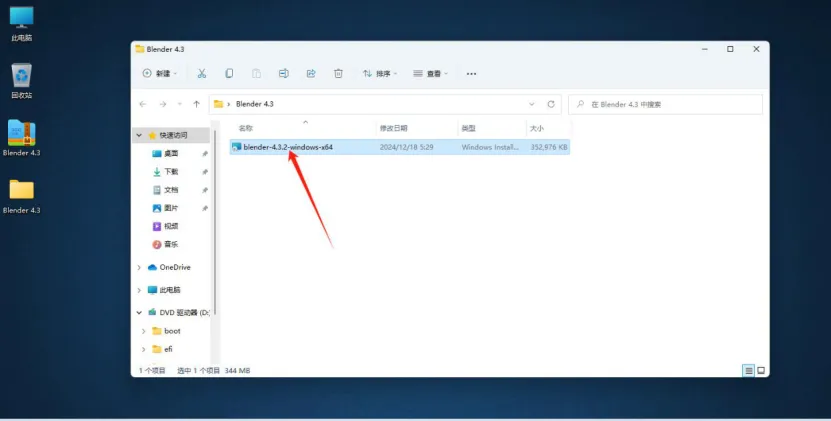Collapse the 快速访问 Quick access tree
Screen dimensions: 831x421
(x=139, y=136)
